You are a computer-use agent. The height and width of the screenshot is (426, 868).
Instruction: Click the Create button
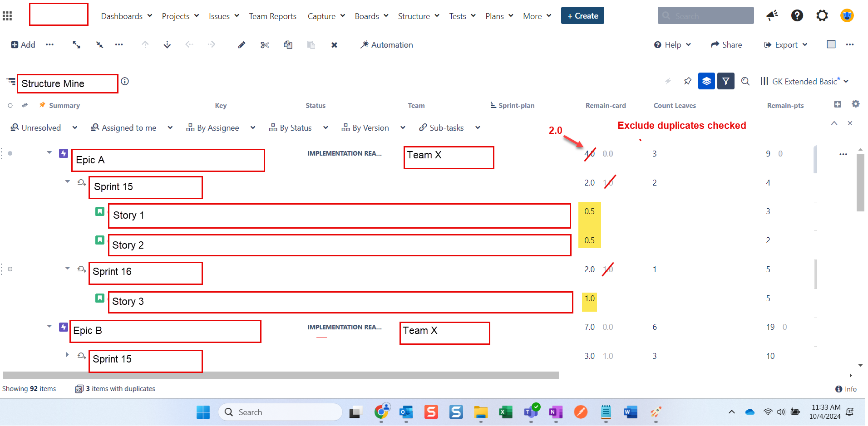(582, 15)
